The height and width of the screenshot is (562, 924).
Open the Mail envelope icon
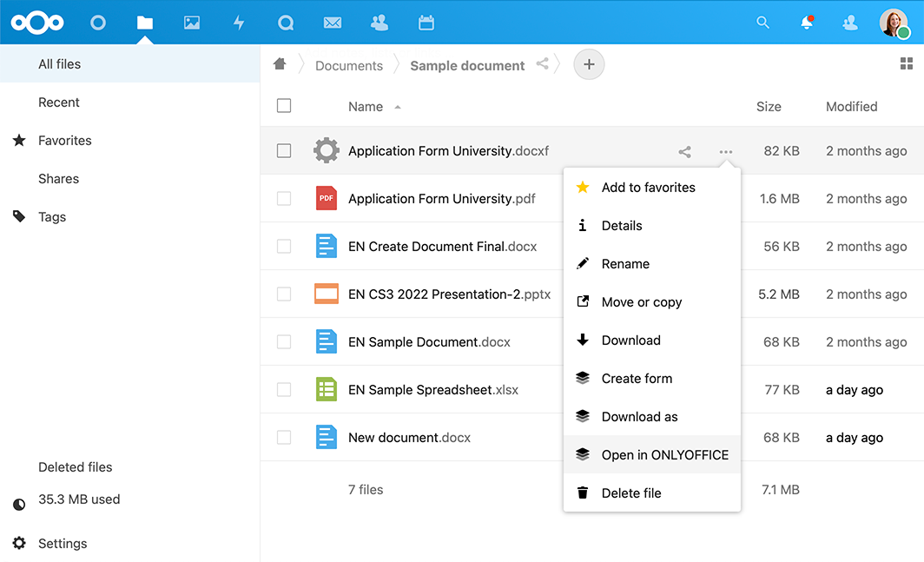[x=332, y=23]
